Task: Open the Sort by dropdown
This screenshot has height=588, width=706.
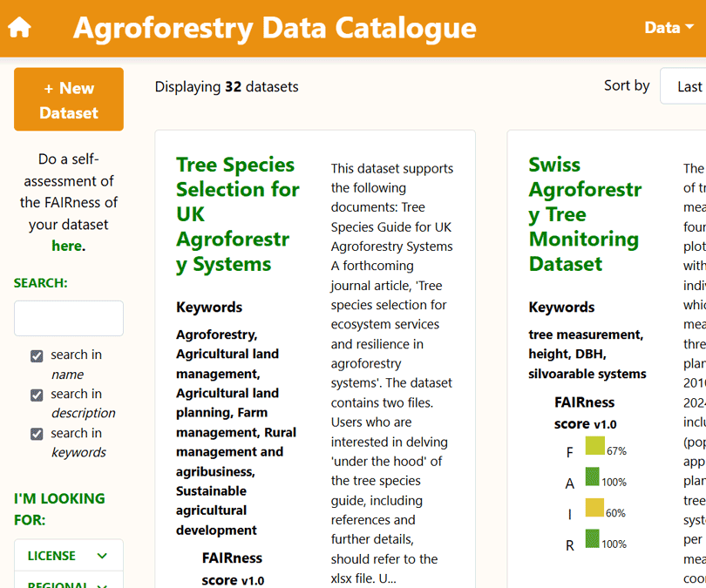Action: tap(683, 86)
